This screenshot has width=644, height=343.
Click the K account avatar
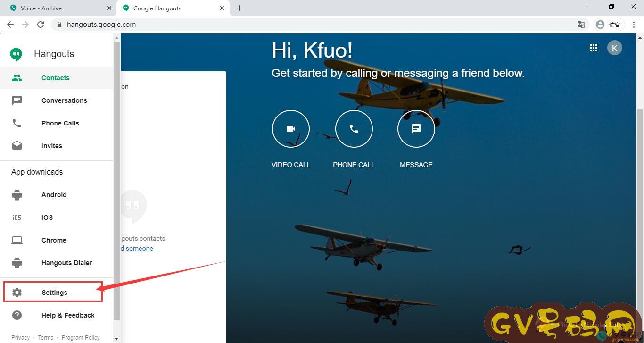click(x=614, y=48)
